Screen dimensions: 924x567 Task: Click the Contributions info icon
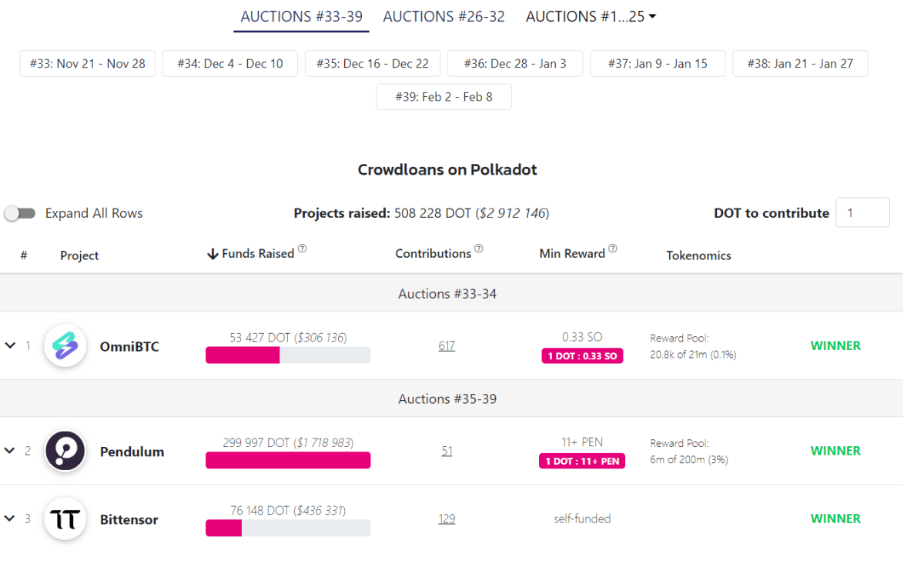point(479,248)
